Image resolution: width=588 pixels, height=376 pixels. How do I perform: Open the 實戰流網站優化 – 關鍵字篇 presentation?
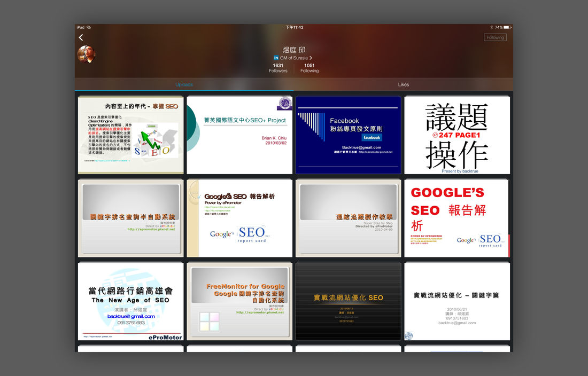pyautogui.click(x=457, y=301)
